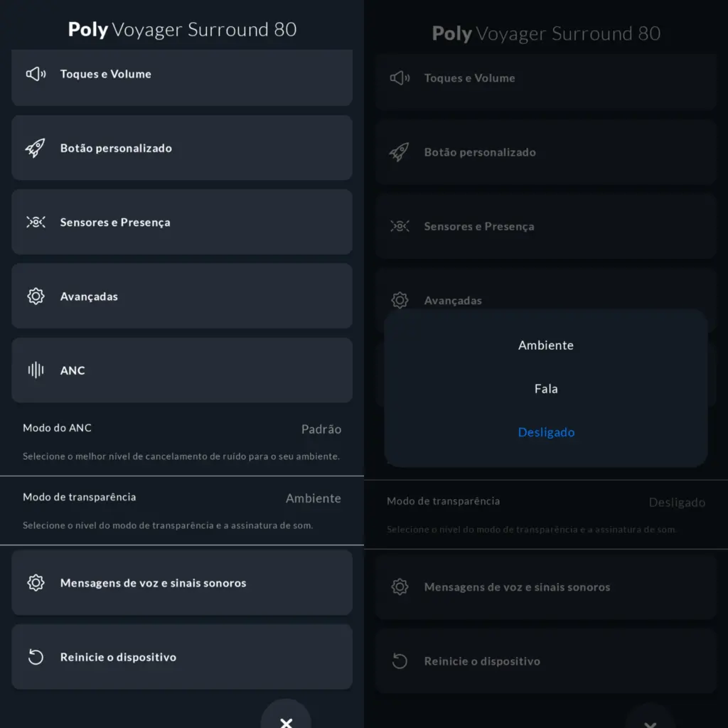Choose the Fala transparency option
728x728 pixels.
click(545, 389)
